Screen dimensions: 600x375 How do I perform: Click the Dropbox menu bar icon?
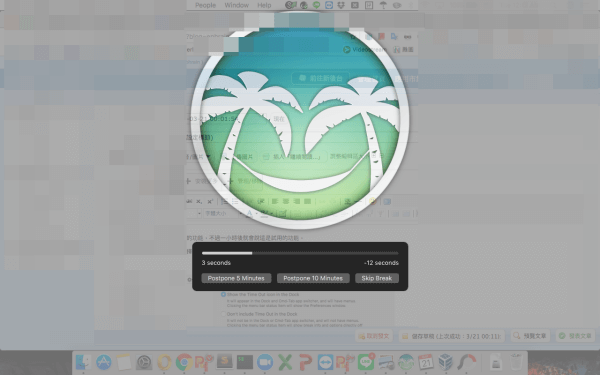pos(341,5)
